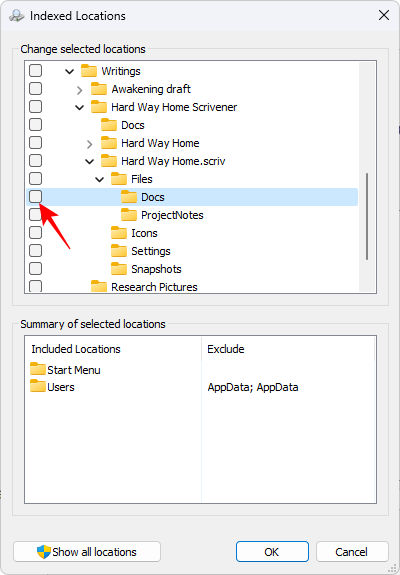Enable indexing checkbox for Writings
This screenshot has width=400, height=575.
[x=36, y=71]
